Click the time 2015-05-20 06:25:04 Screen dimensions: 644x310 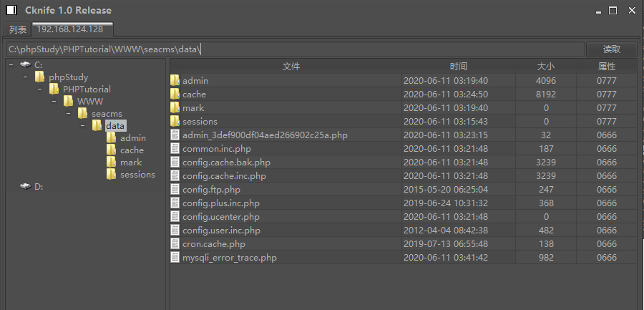pyautogui.click(x=446, y=190)
